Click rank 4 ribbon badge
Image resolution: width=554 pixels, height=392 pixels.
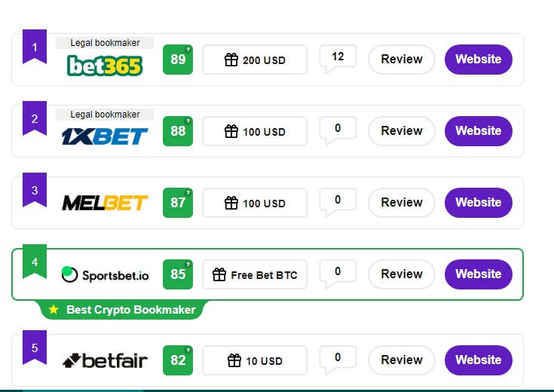pyautogui.click(x=35, y=261)
